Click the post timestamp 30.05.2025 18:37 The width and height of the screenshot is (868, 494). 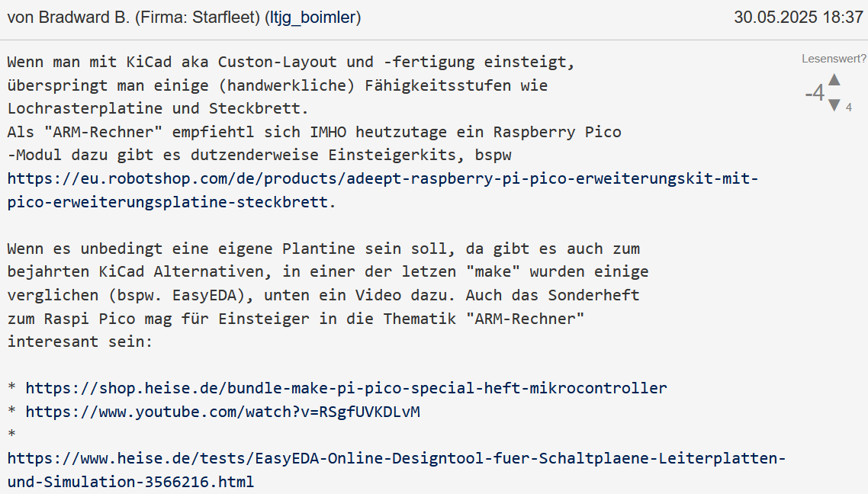pos(799,18)
